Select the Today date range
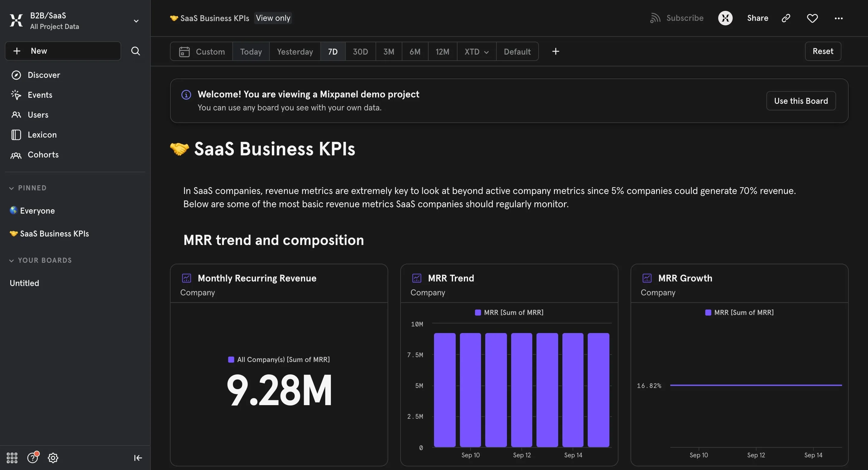The height and width of the screenshot is (470, 868). tap(251, 52)
